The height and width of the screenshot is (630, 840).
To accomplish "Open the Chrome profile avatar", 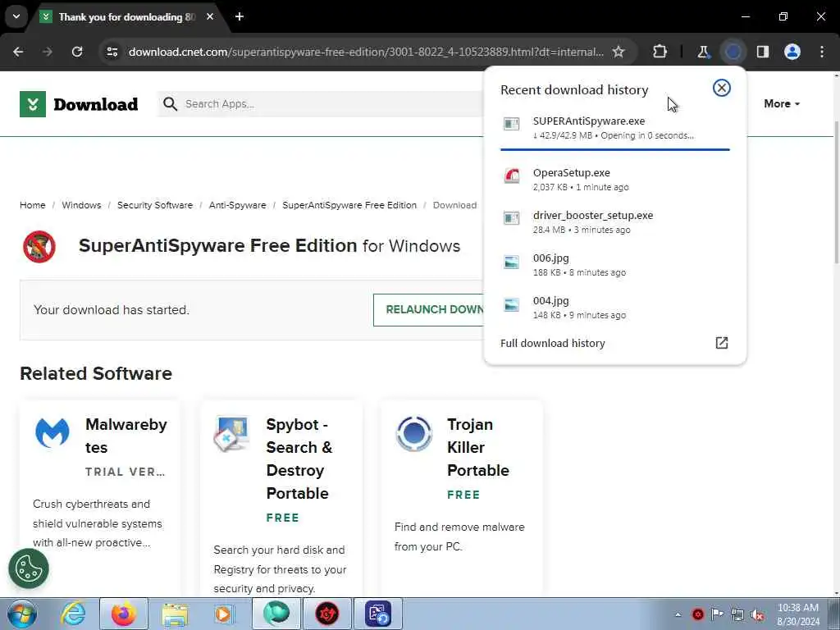I will click(792, 52).
